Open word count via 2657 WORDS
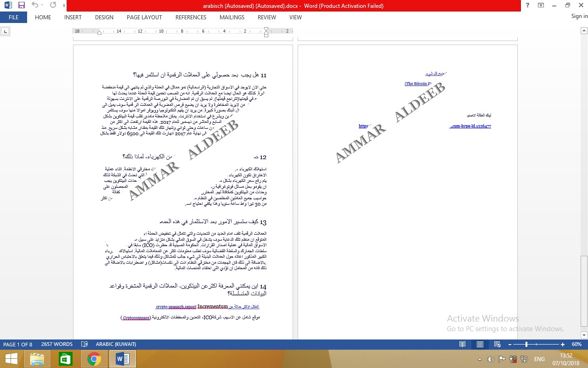The width and height of the screenshot is (588, 368). [x=57, y=345]
